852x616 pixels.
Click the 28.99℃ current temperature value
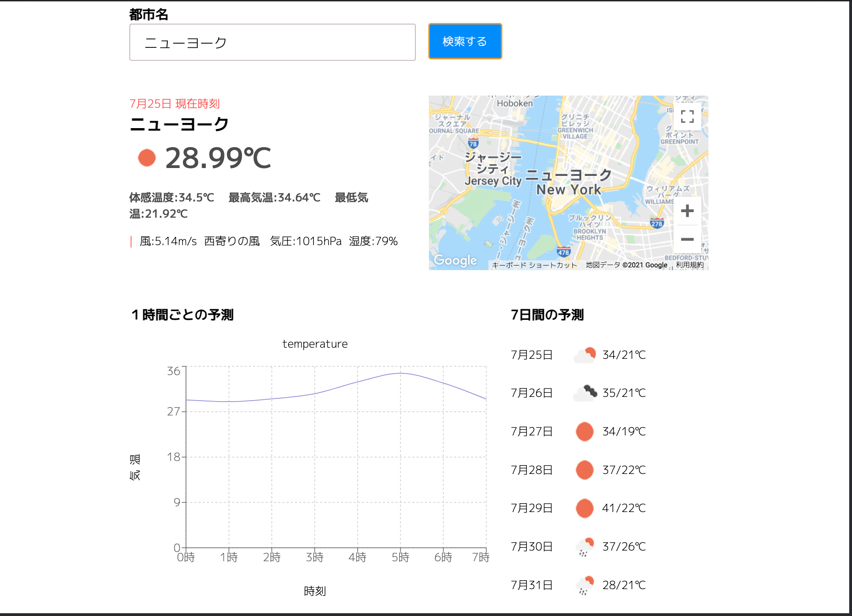tap(218, 158)
